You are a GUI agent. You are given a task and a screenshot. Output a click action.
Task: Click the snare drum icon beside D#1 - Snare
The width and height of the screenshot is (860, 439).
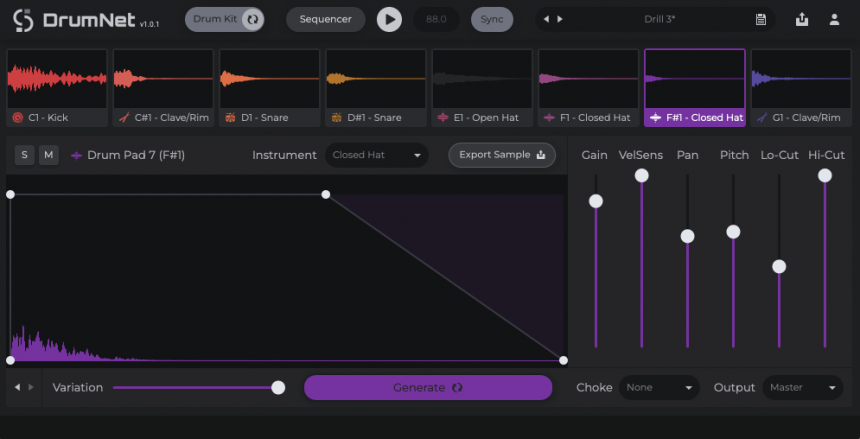pyautogui.click(x=337, y=117)
